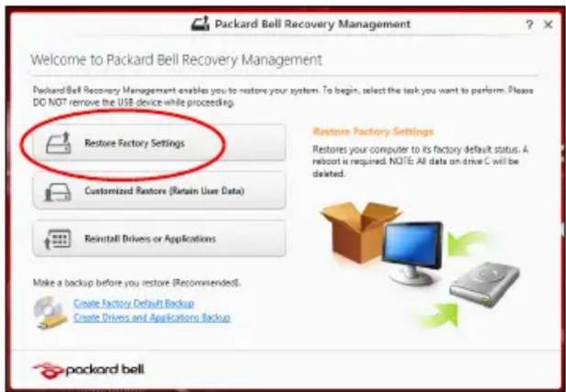Click the disc and USB backup icon
This screenshot has height=392, width=566.
coord(50,312)
